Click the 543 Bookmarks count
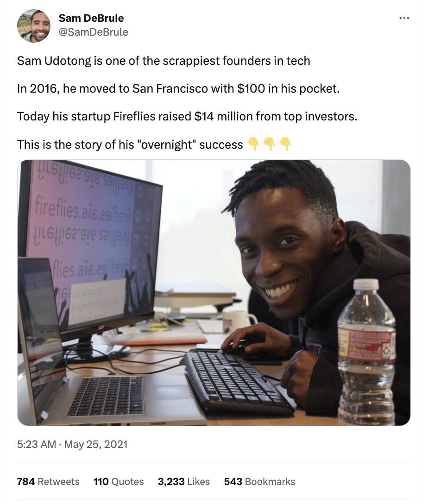Viewport: 428px width, 504px height. point(259,482)
